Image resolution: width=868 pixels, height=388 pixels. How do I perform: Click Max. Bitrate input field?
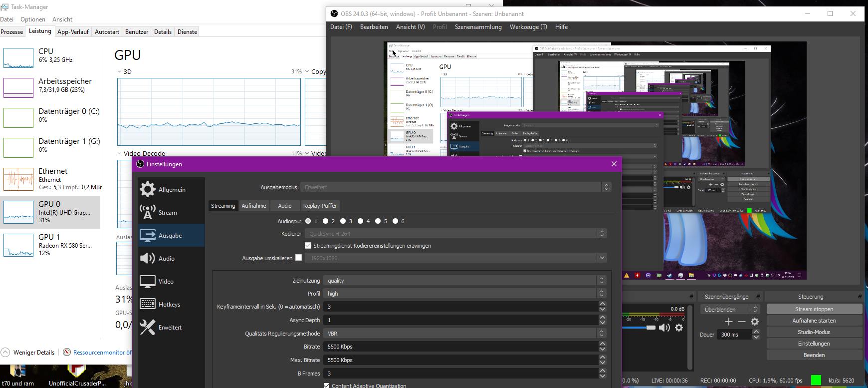[x=460, y=360]
